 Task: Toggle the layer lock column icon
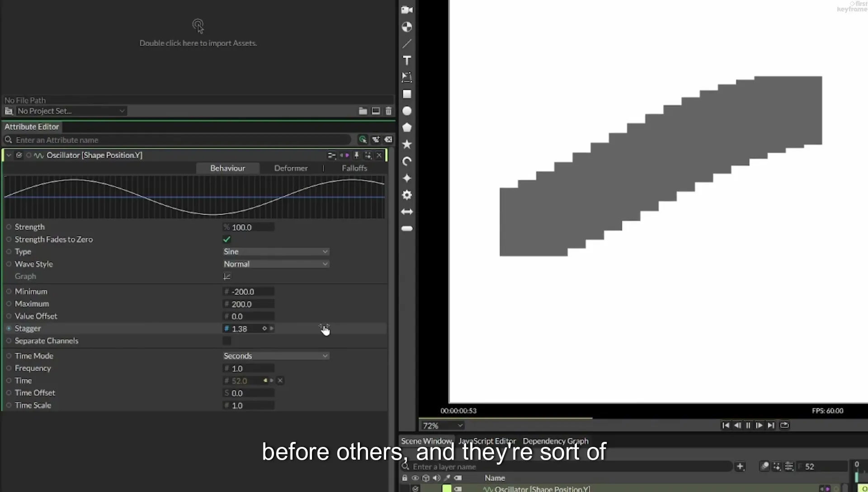click(405, 478)
